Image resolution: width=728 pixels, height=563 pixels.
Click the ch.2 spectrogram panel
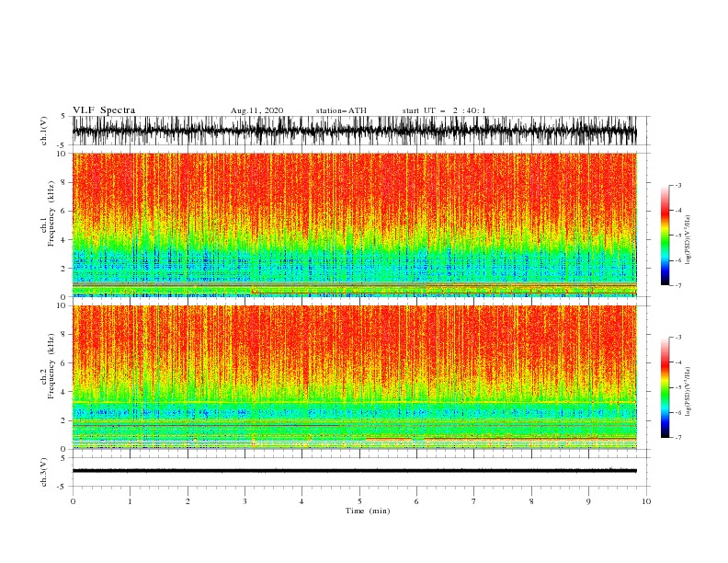click(x=354, y=377)
